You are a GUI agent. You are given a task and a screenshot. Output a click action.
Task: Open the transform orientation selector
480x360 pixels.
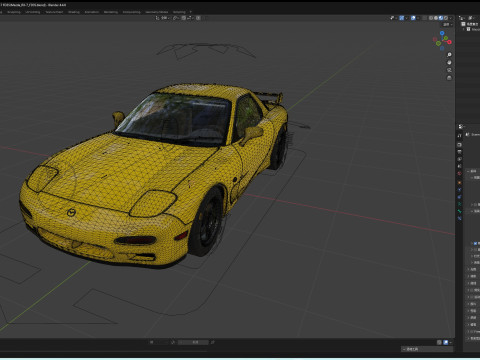(163, 18)
